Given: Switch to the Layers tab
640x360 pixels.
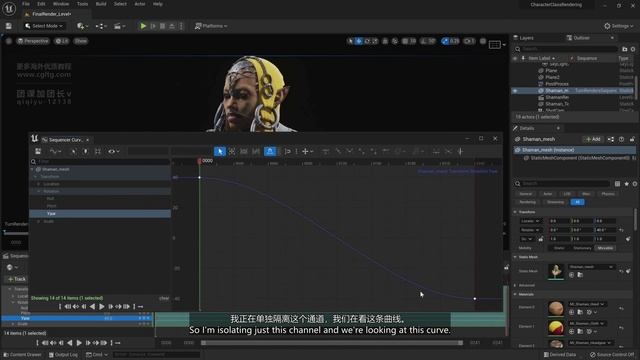Looking at the screenshot, I should coord(524,38).
